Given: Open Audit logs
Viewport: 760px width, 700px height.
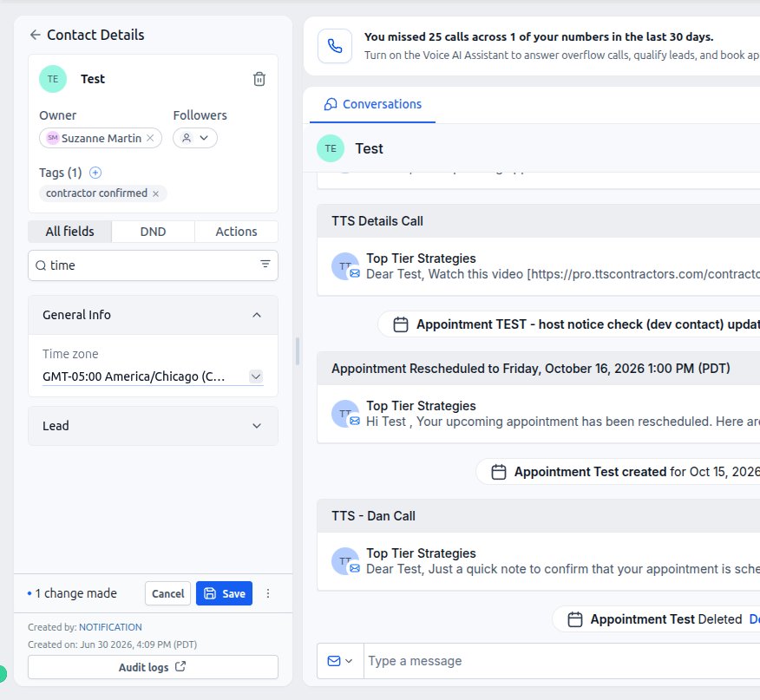Looking at the screenshot, I should [154, 667].
